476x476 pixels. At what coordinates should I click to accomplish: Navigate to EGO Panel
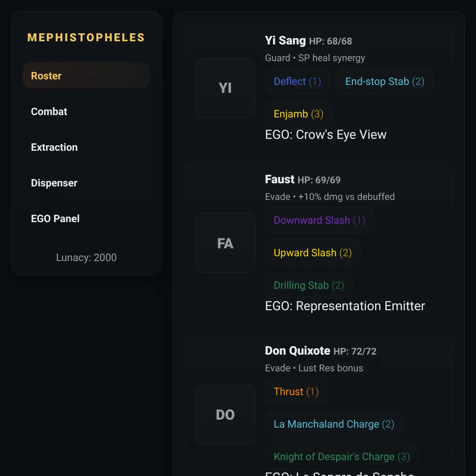click(x=86, y=219)
